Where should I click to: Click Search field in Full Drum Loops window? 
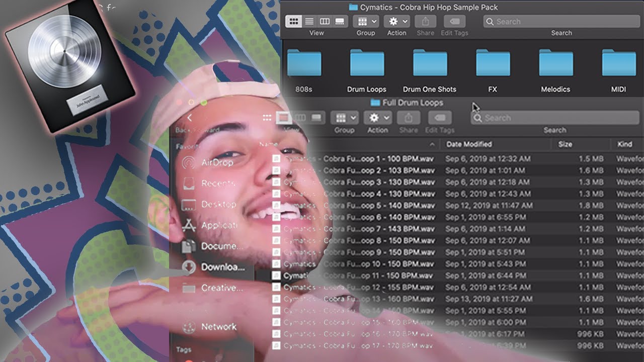[555, 118]
